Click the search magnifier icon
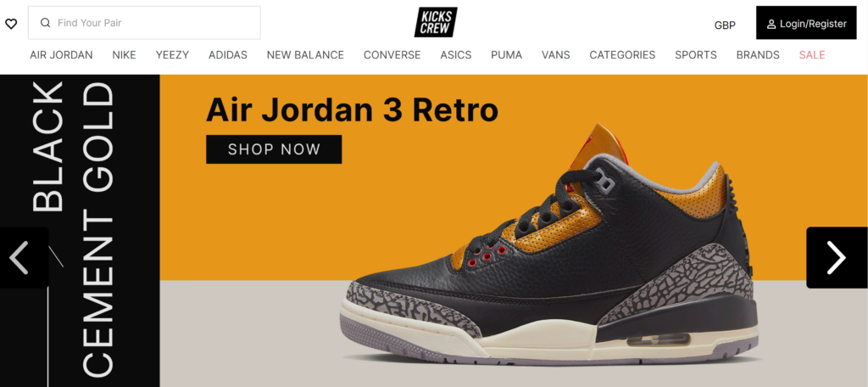The image size is (868, 387). click(x=46, y=23)
